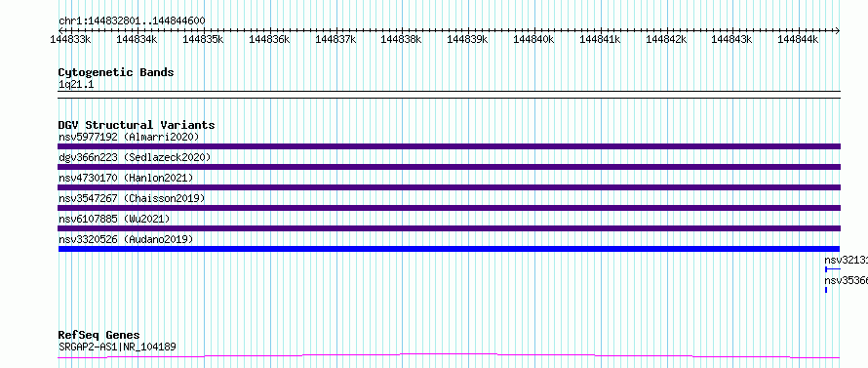
Task: Click the 144843k ruler position label
Action: tap(731, 39)
